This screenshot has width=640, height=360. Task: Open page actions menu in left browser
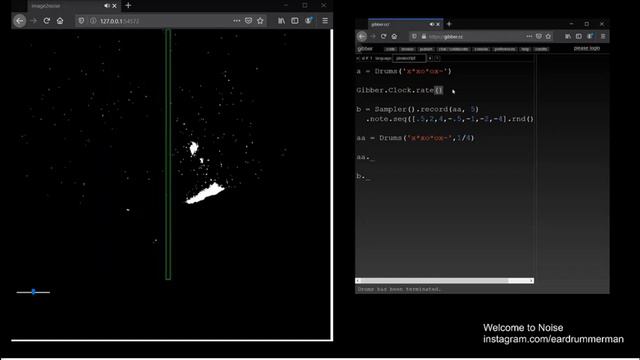237,21
